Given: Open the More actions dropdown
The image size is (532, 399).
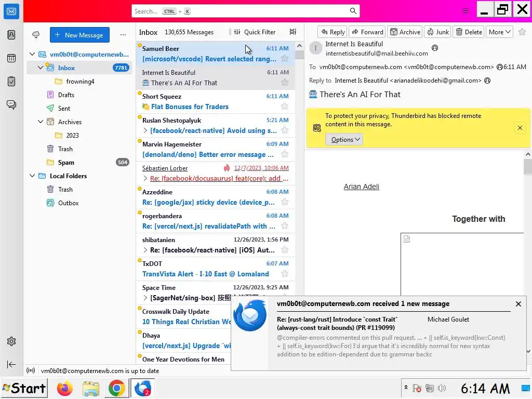Looking at the screenshot, I should [x=499, y=32].
